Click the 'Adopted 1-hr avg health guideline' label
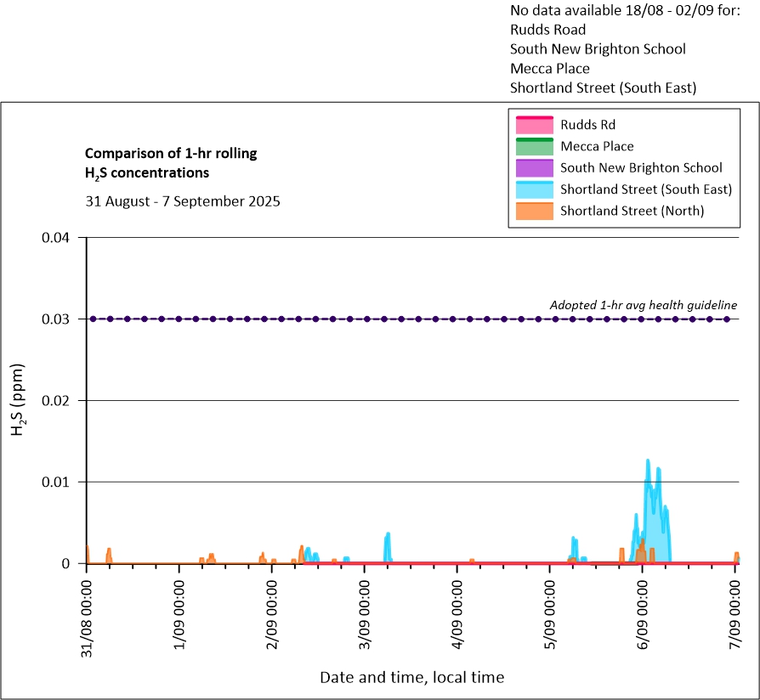 643,305
